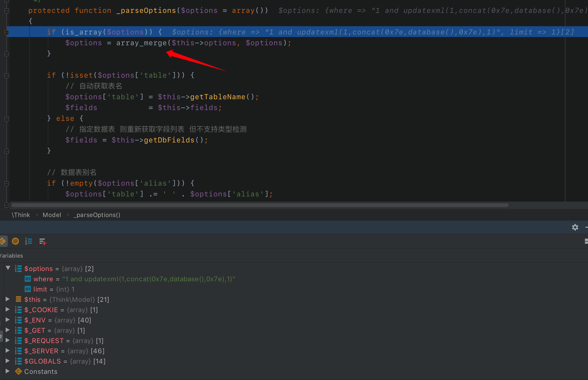
Task: Toggle visibility of $_COOKIE array contents
Action: coord(7,309)
